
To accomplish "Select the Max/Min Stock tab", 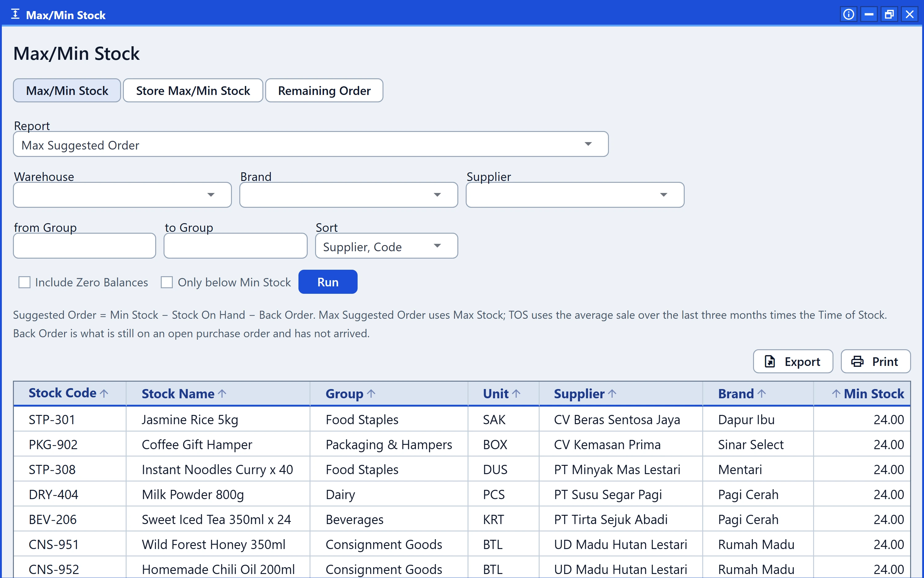I will 67,91.
